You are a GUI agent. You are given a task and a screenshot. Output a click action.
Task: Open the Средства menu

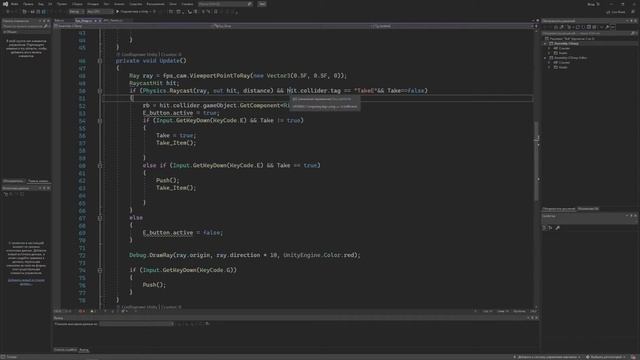(136, 4)
